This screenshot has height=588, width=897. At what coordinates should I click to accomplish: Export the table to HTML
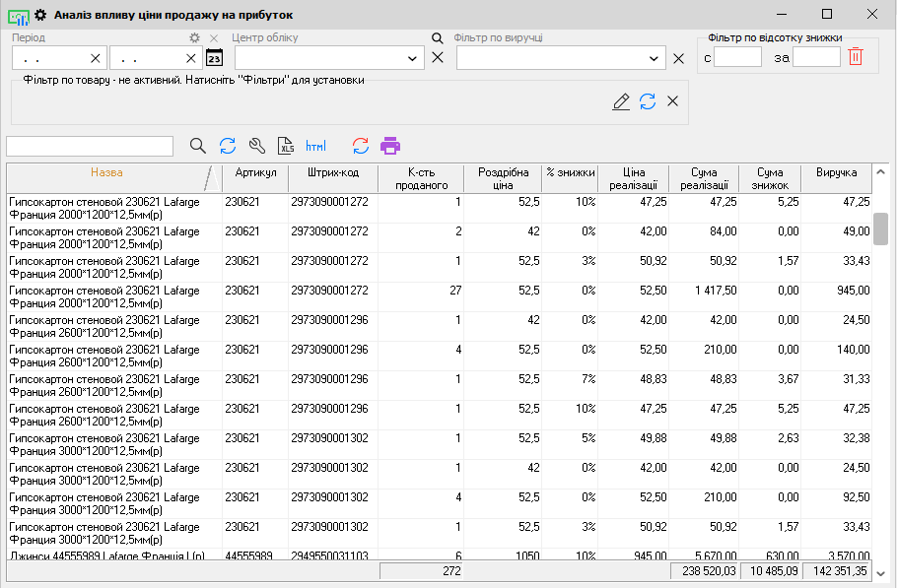point(315,146)
